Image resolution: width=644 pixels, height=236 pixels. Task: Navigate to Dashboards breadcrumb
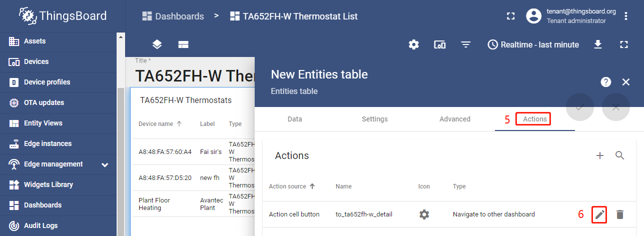click(x=173, y=16)
